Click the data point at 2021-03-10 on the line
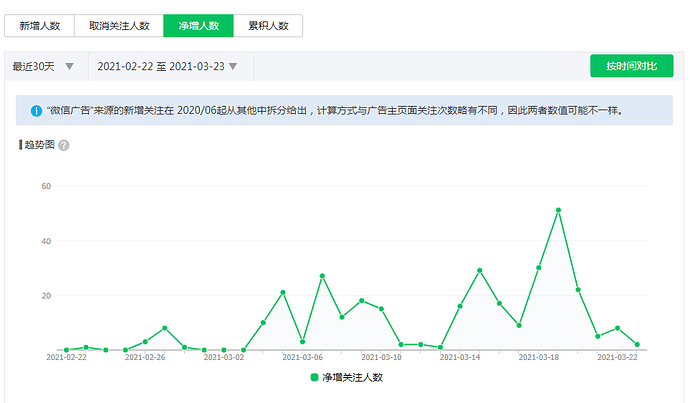 (x=381, y=309)
